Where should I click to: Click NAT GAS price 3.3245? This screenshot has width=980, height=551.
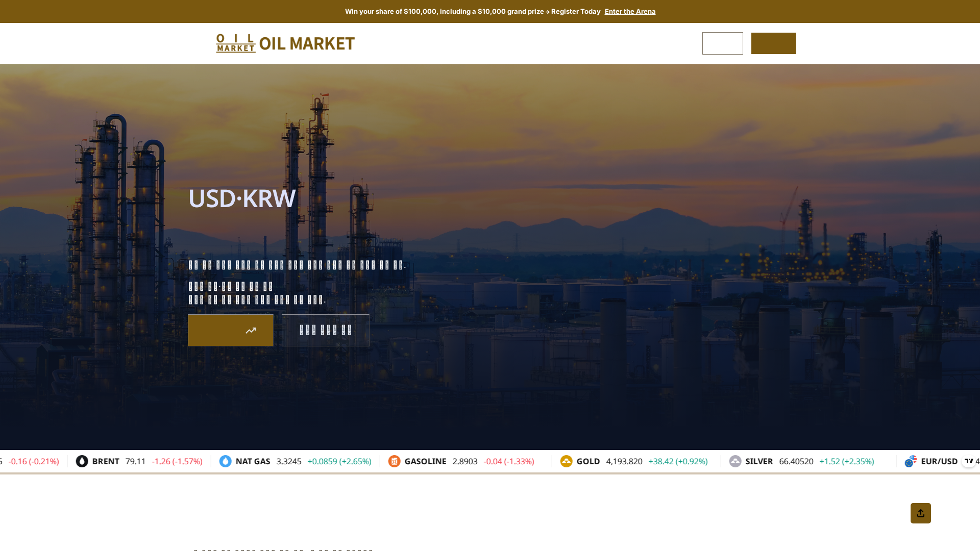pyautogui.click(x=289, y=461)
